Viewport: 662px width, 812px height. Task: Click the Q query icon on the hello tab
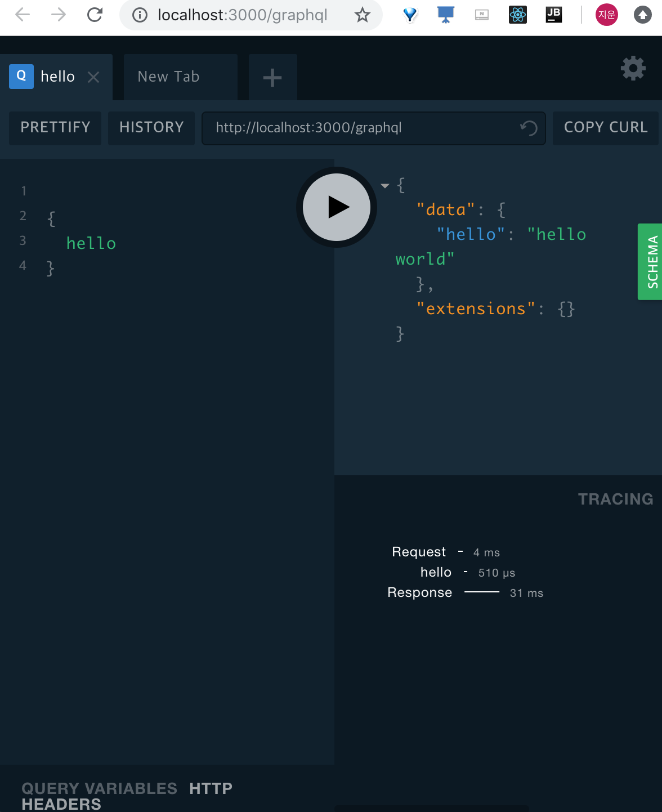pos(21,76)
